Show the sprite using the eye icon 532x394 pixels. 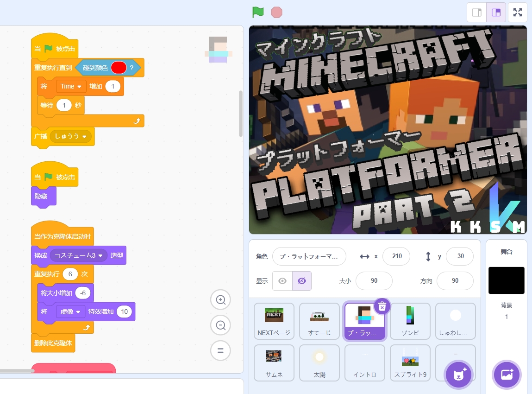(x=282, y=281)
